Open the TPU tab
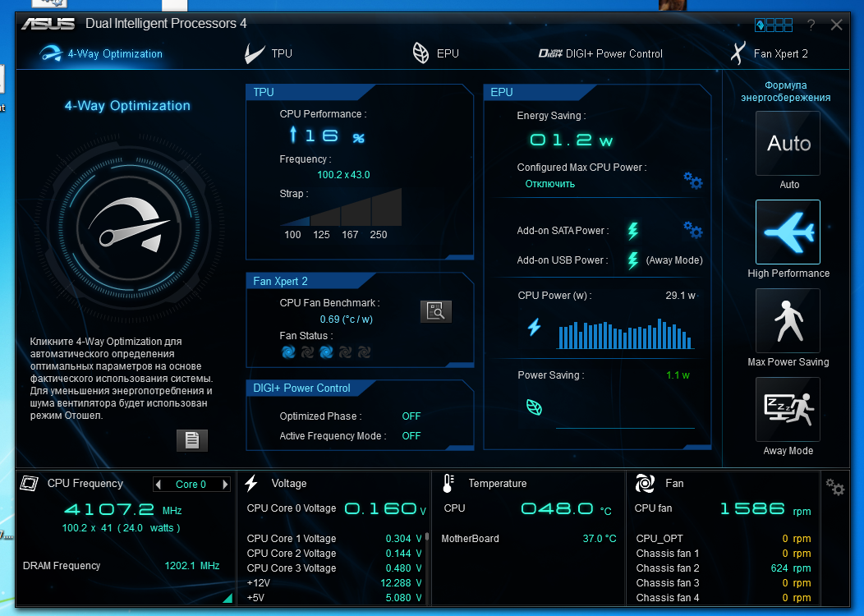 [269, 53]
